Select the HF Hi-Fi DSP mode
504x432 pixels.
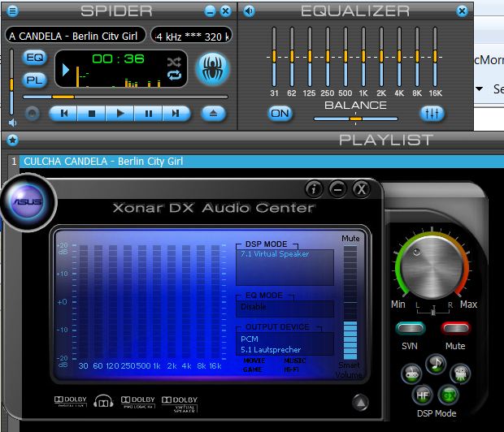[x=422, y=395]
